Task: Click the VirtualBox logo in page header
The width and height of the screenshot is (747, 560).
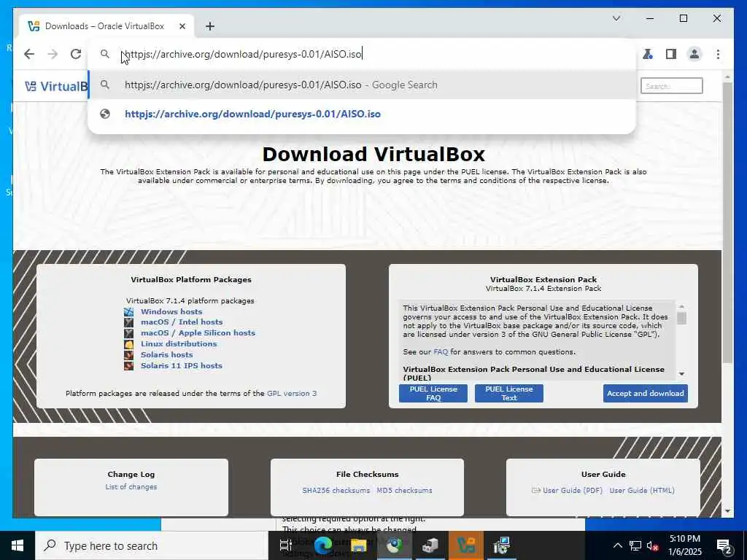Action: pos(56,86)
